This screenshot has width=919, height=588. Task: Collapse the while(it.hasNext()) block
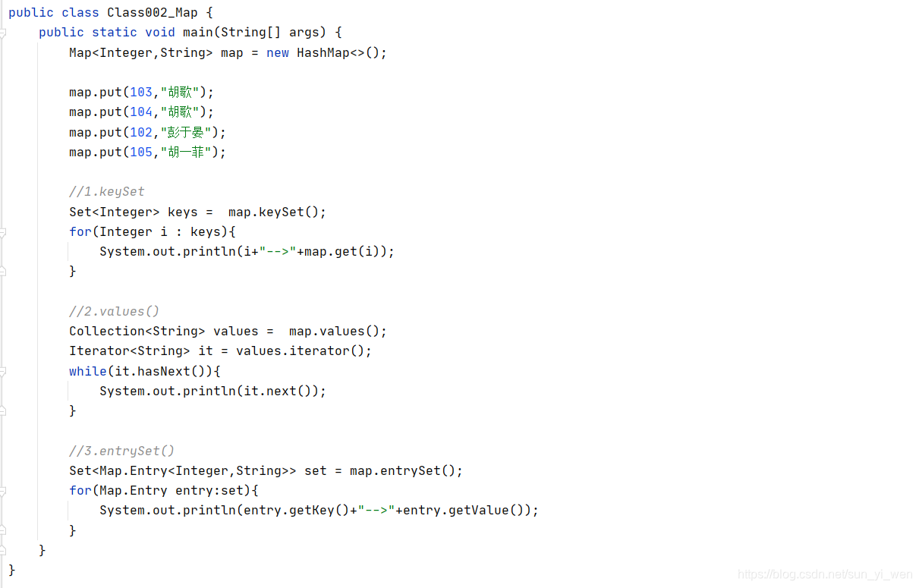point(3,372)
